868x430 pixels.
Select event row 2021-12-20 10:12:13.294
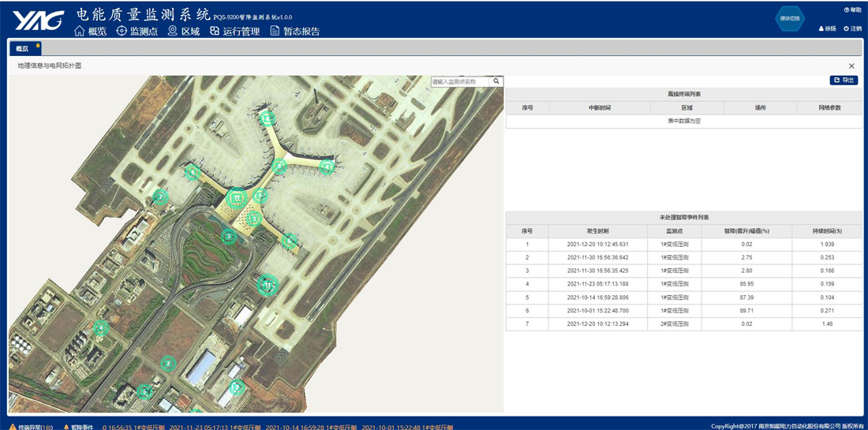point(683,323)
